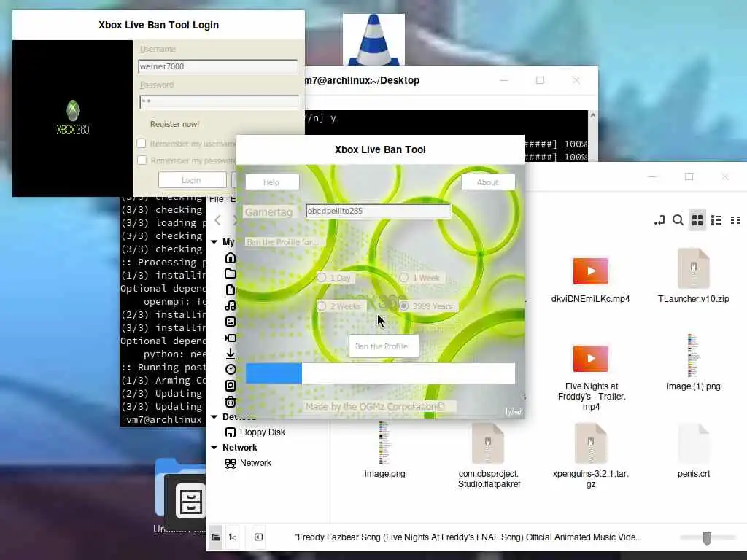Image resolution: width=747 pixels, height=560 pixels.
Task: Collapse the Network sidebar section
Action: 214,448
